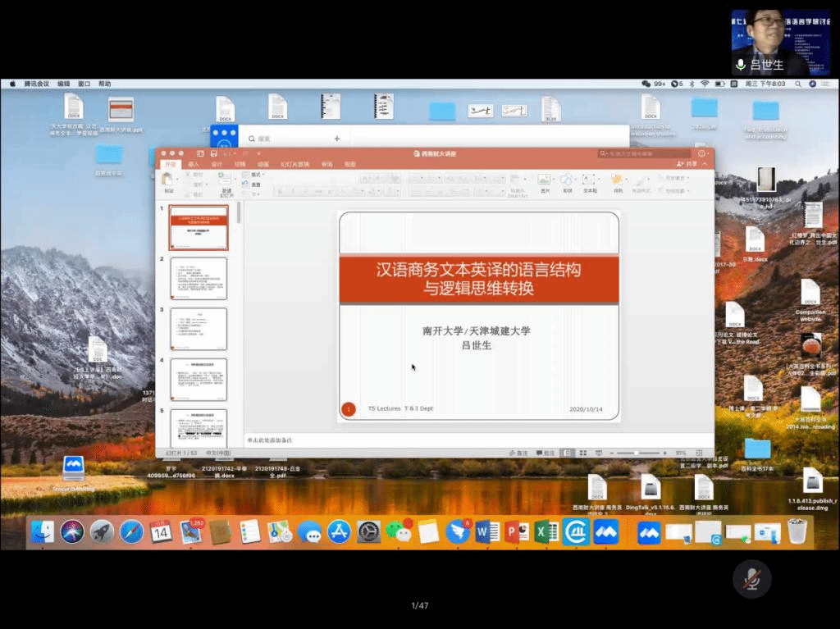The width and height of the screenshot is (840, 629).
Task: Open Trash in the Dock
Action: [x=797, y=531]
